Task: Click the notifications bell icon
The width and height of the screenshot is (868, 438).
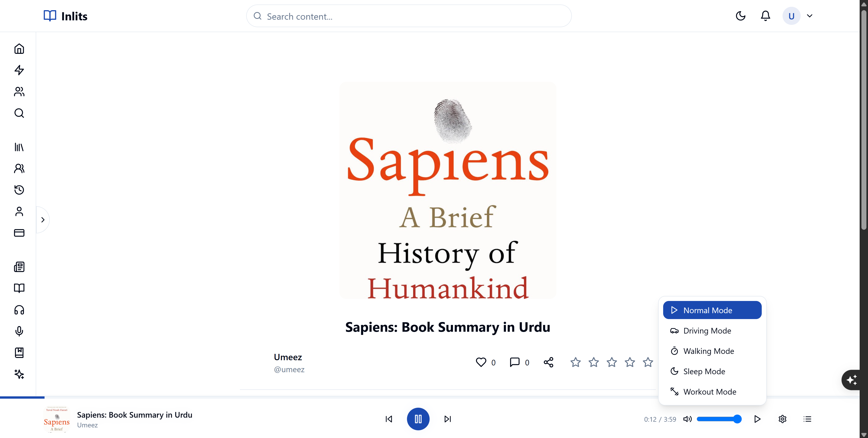Action: point(765,16)
